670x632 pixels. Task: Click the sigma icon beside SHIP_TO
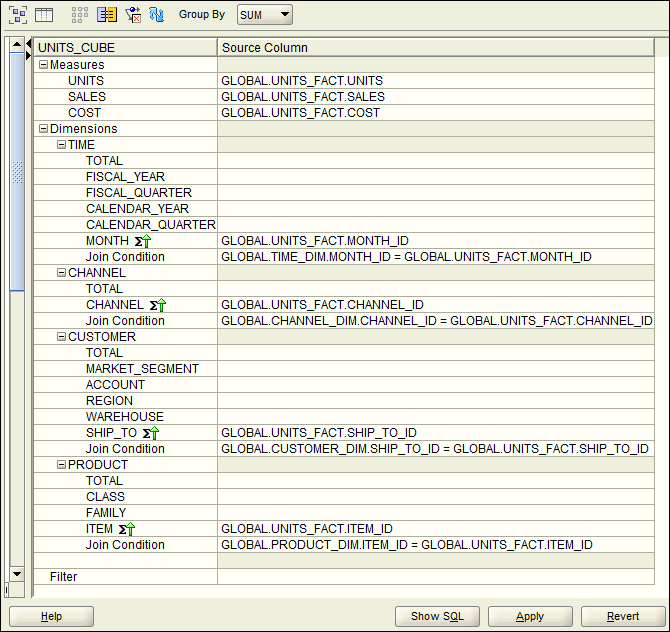(151, 433)
